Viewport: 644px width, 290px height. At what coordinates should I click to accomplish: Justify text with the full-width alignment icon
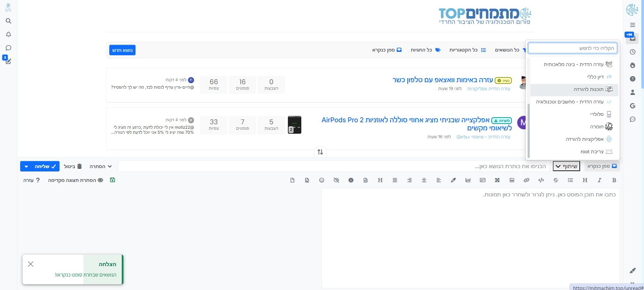click(395, 180)
